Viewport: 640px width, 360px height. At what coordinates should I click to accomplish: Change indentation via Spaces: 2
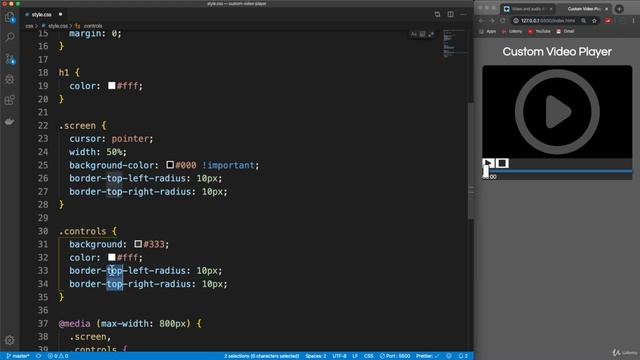click(x=316, y=356)
